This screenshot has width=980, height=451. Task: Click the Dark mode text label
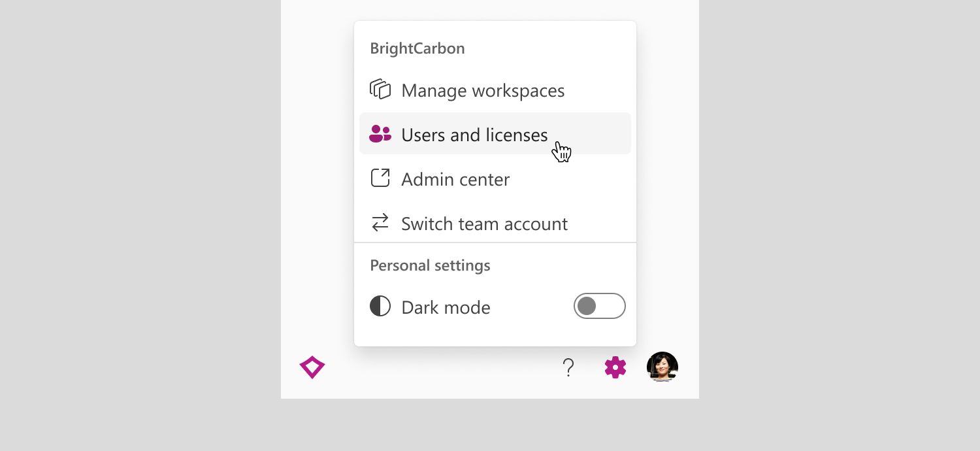pyautogui.click(x=446, y=307)
